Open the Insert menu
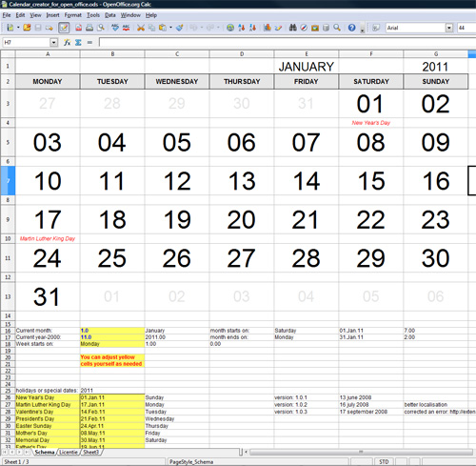The width and height of the screenshot is (476, 466). (x=52, y=15)
